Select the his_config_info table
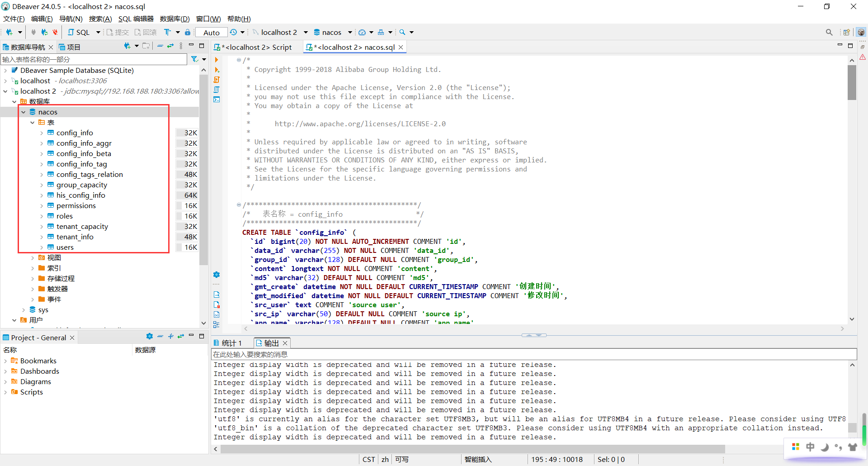 coord(80,195)
